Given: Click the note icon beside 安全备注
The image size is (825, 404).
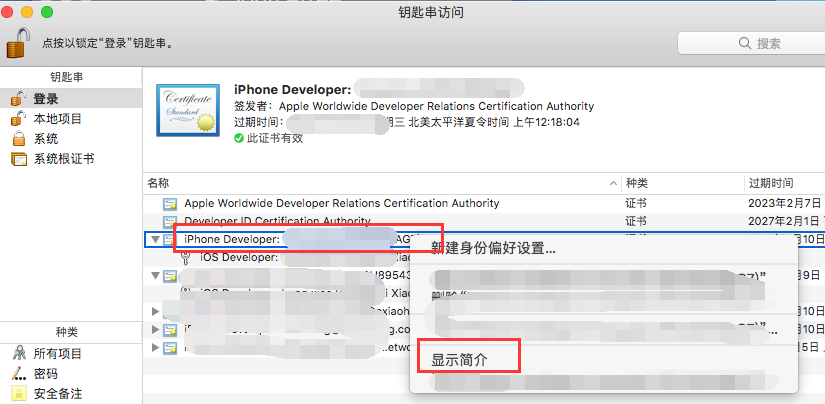Looking at the screenshot, I should (19, 393).
